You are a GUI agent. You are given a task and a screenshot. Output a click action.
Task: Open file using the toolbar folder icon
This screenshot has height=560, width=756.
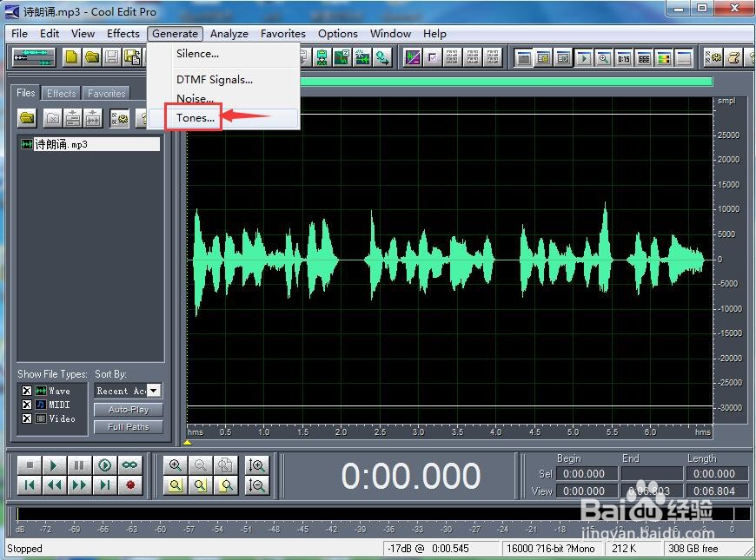(x=91, y=58)
